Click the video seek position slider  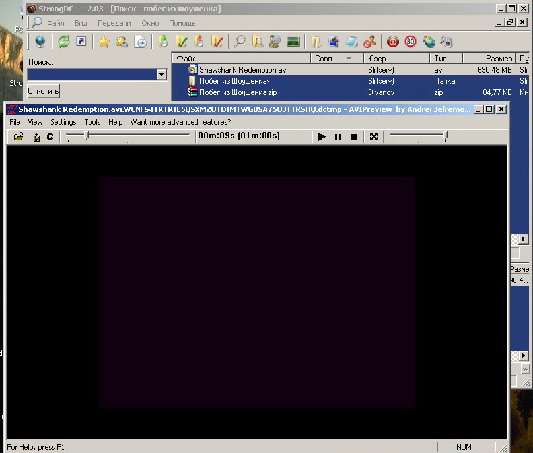click(127, 136)
